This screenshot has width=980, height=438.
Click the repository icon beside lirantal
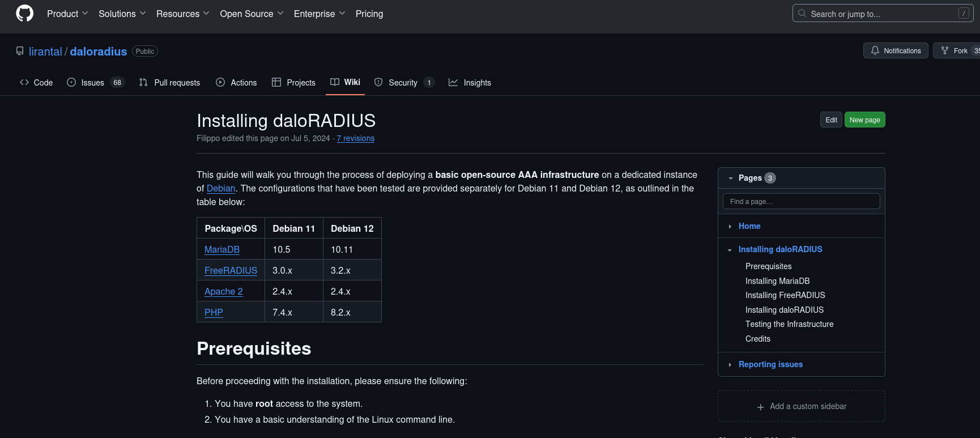[20, 51]
